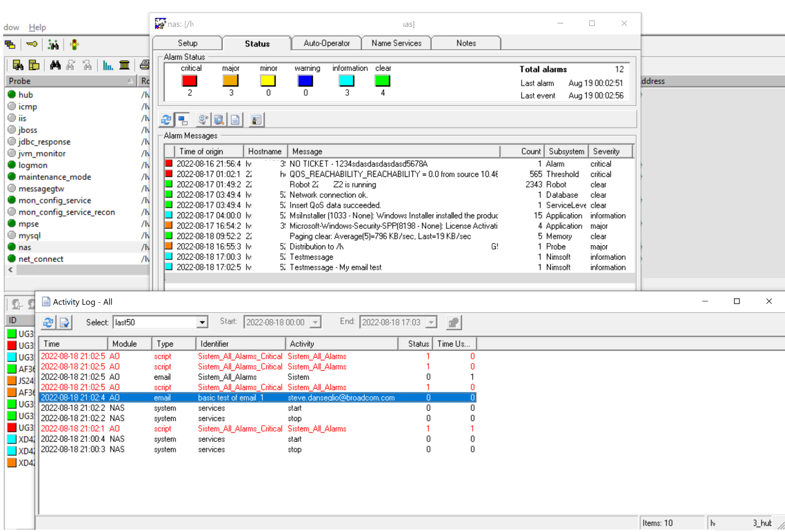Refresh the Activity Log list
Viewport: 785px width, 532px height.
pos(48,322)
